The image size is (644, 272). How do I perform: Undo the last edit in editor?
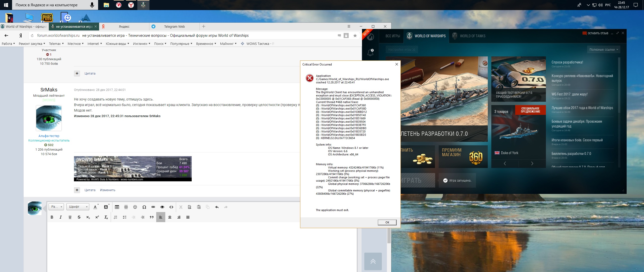(217, 207)
